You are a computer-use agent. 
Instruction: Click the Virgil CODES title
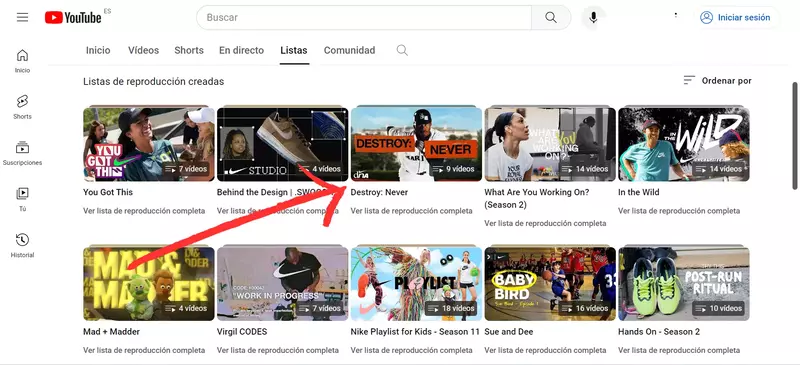point(242,332)
